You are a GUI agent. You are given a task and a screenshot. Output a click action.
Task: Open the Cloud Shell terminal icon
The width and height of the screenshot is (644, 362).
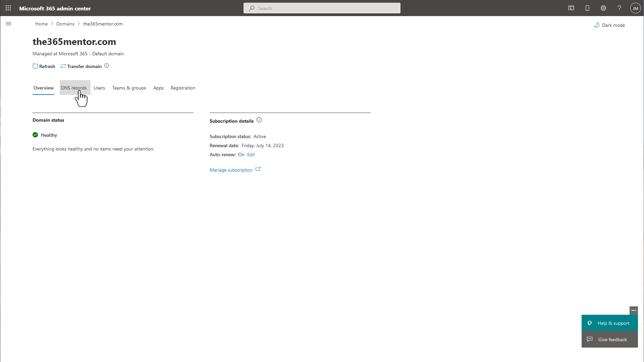571,8
